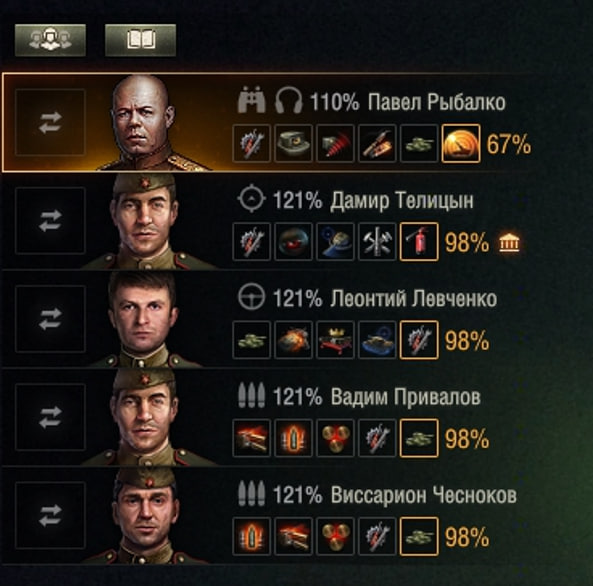
Task: Select crew member Вадим Привалов by name
Action: 405,397
